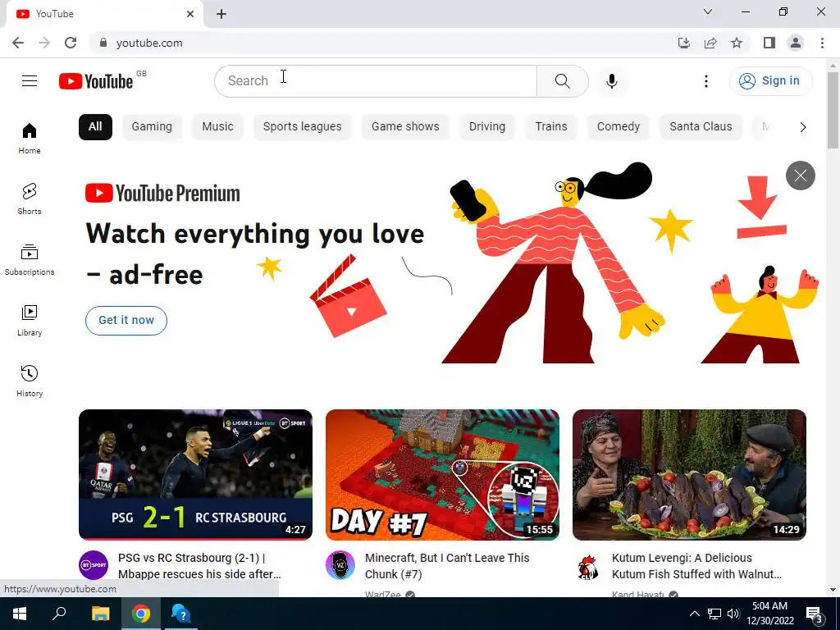Click the page vertical scrollbar
The width and height of the screenshot is (840, 630).
[x=833, y=110]
